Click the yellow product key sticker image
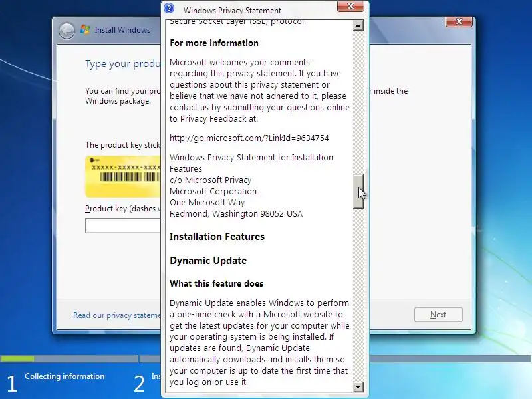 pyautogui.click(x=123, y=176)
